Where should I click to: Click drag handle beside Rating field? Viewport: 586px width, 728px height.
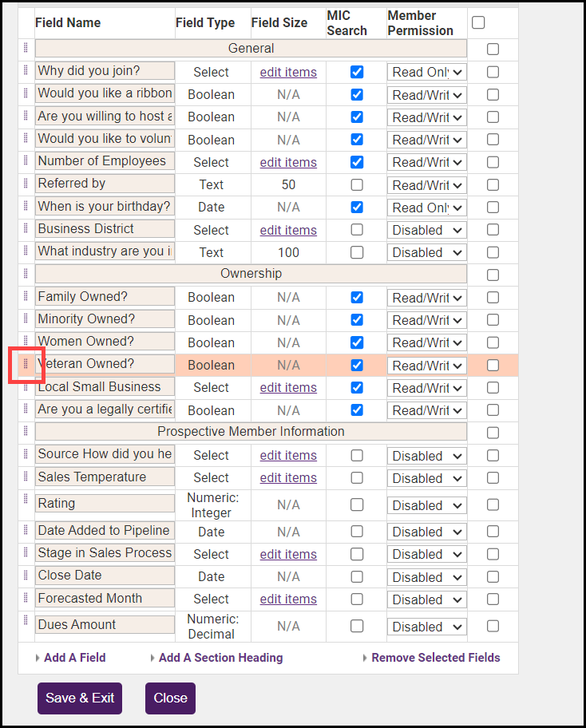tap(26, 500)
